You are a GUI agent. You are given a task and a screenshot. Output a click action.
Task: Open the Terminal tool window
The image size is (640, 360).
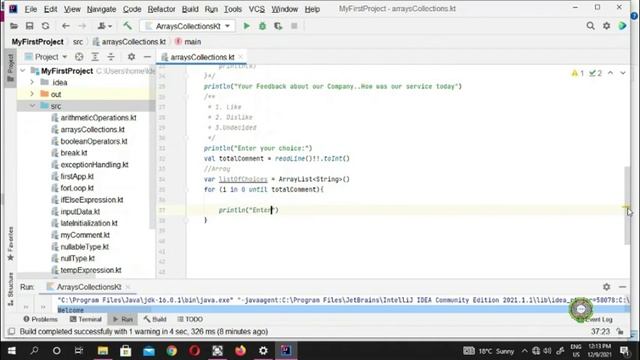tap(86, 319)
